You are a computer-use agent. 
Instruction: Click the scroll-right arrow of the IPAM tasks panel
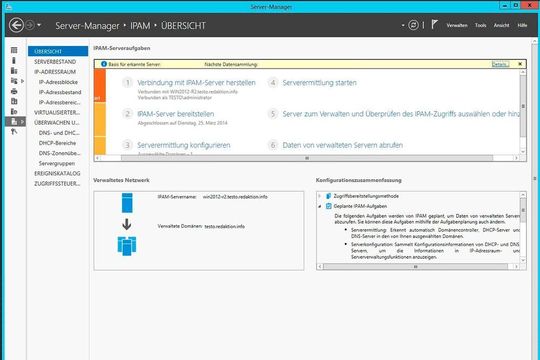(x=516, y=158)
